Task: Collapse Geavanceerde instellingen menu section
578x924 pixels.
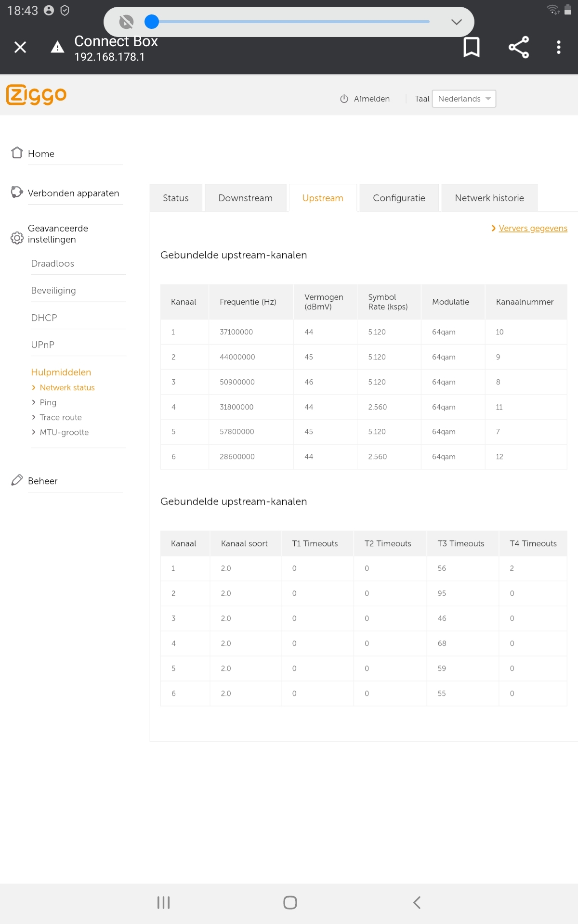Action: tap(58, 234)
